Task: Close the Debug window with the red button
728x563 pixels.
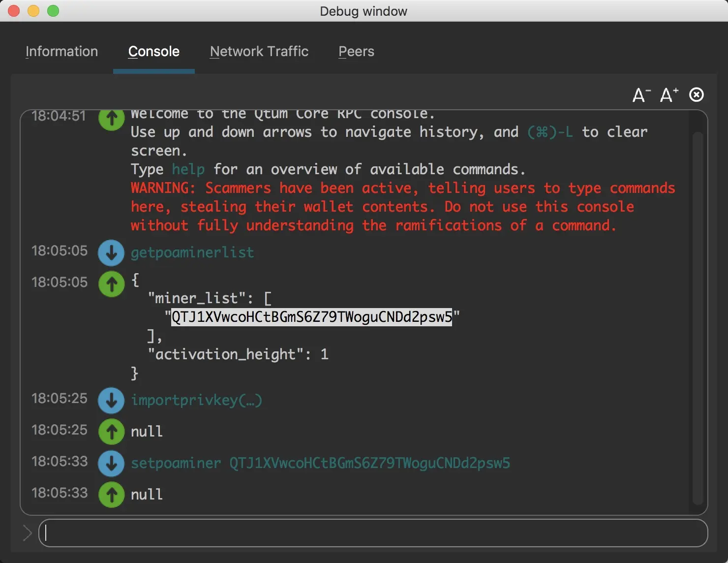Action: 14,11
